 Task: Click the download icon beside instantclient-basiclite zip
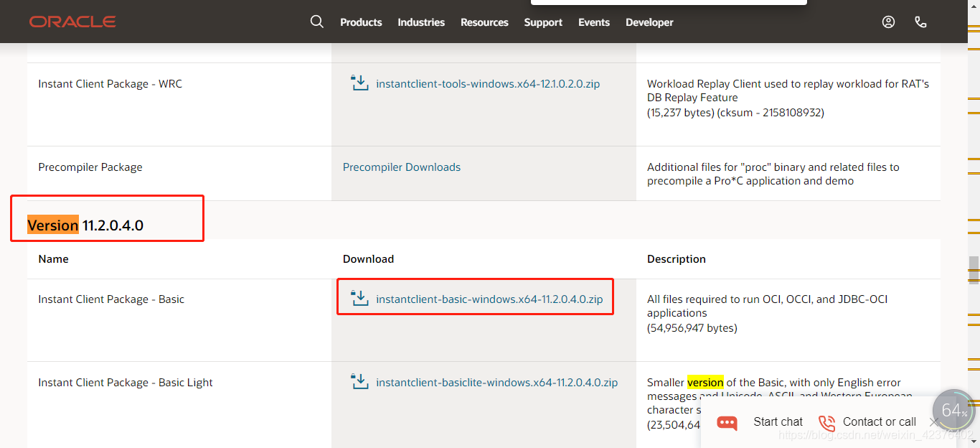(359, 381)
